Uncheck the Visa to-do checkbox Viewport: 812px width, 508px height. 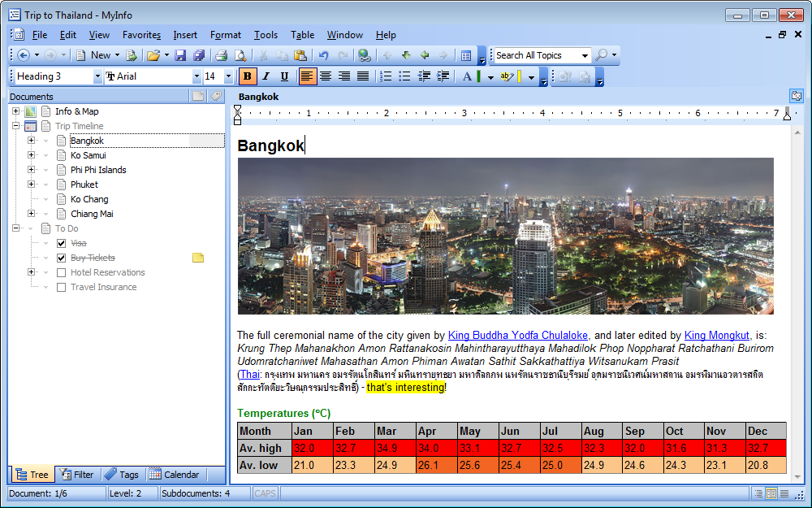click(x=61, y=243)
